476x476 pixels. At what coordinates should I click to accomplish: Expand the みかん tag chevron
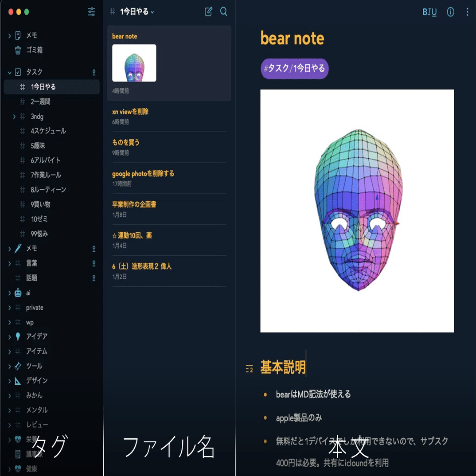9,395
